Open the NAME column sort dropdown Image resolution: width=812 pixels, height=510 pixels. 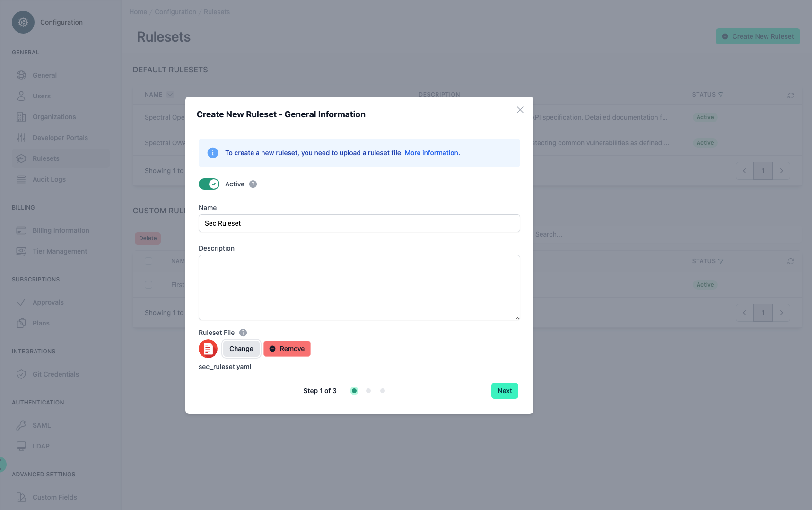(x=170, y=95)
